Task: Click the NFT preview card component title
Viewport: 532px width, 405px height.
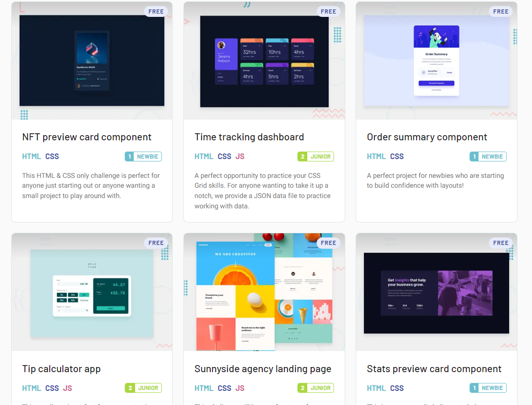Action: tap(87, 137)
